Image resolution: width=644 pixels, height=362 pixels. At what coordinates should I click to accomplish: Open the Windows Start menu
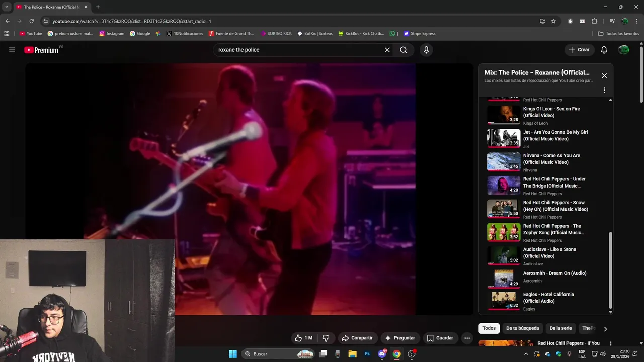coord(233,354)
